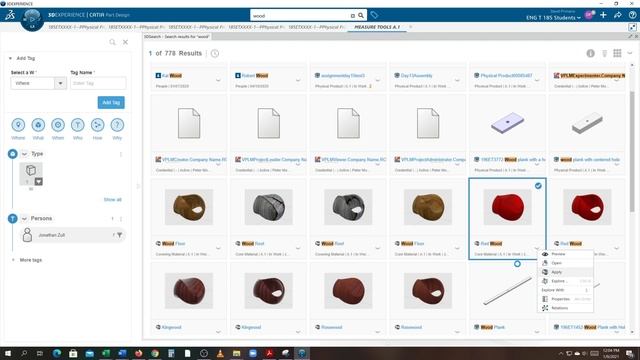
Task: Select the How tag category icon
Action: click(x=97, y=125)
